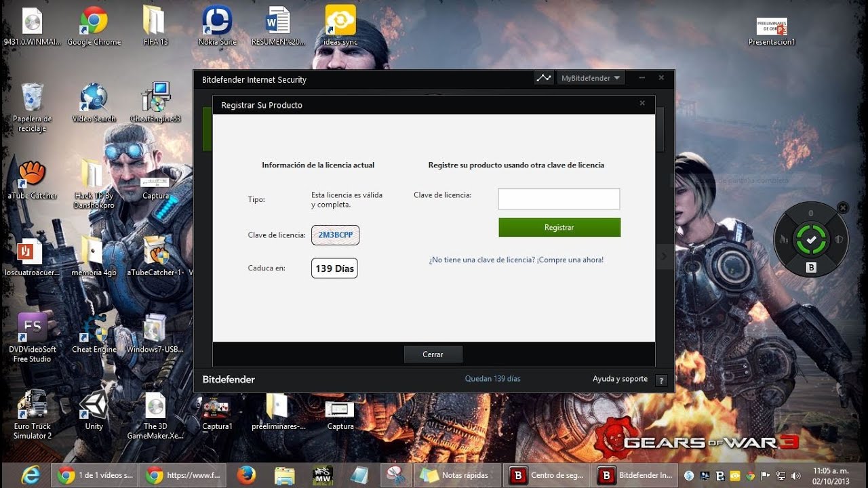Image resolution: width=868 pixels, height=488 pixels.
Task: Expand the MyBitdefender dropdown menu
Action: 590,78
